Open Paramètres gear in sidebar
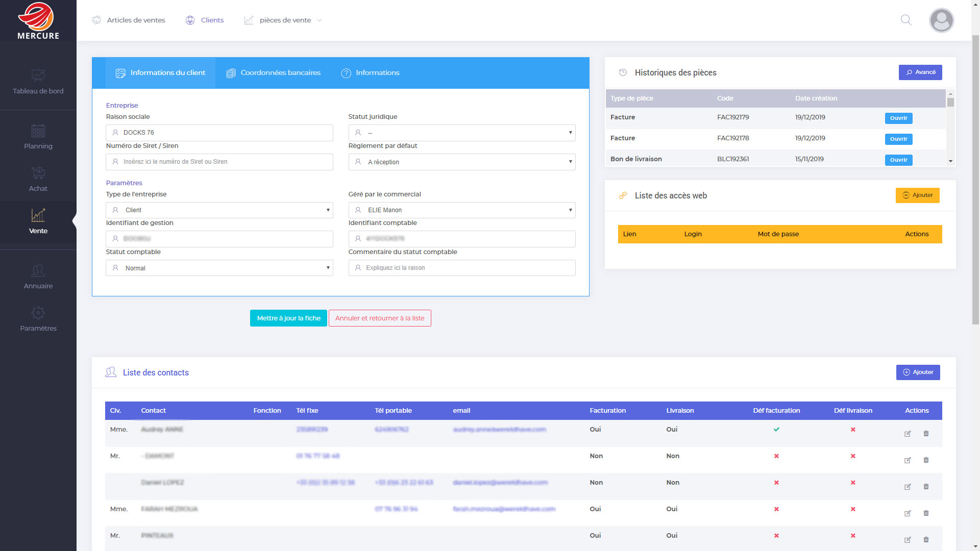The width and height of the screenshot is (980, 551). click(x=38, y=319)
